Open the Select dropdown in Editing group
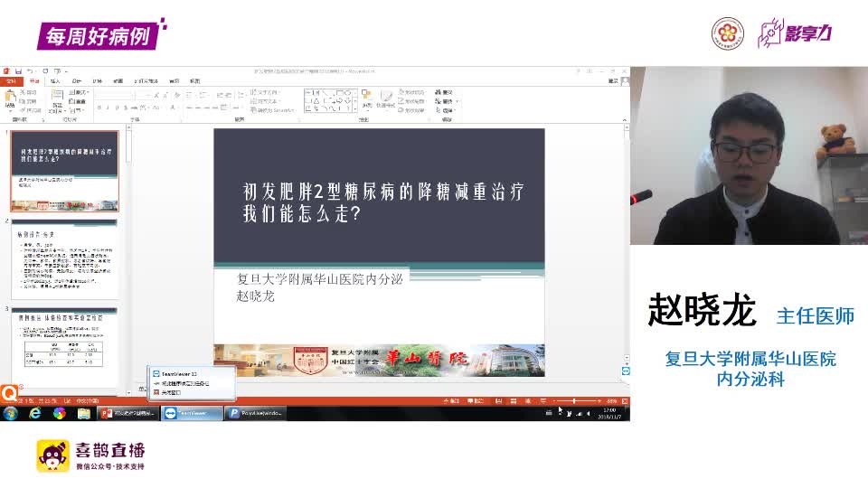 tap(445, 110)
